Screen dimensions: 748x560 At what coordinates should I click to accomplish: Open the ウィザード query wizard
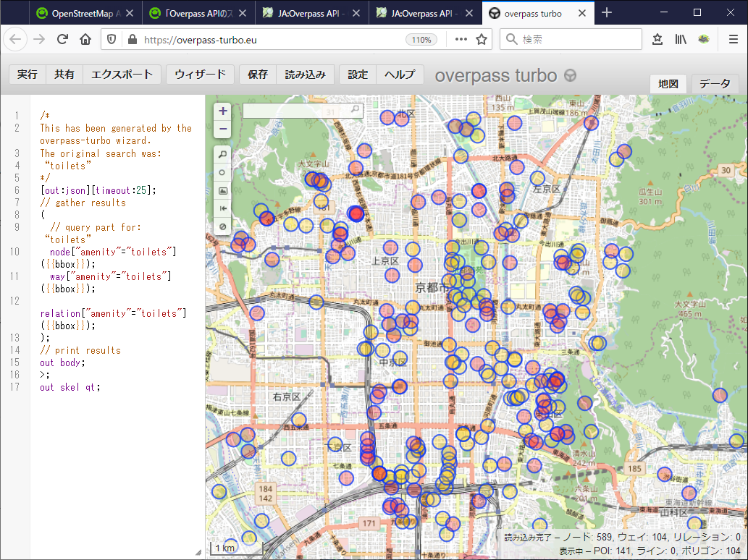200,75
